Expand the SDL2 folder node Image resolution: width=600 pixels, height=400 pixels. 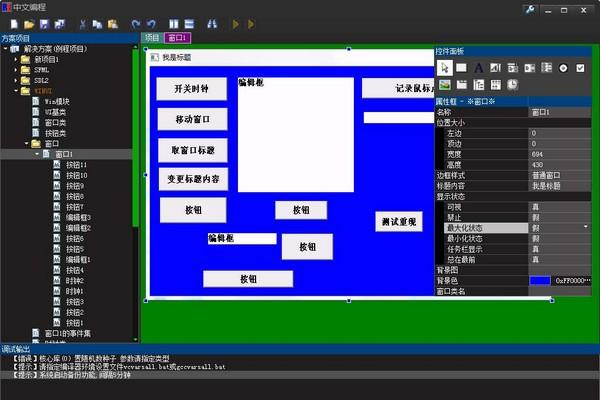coord(16,81)
